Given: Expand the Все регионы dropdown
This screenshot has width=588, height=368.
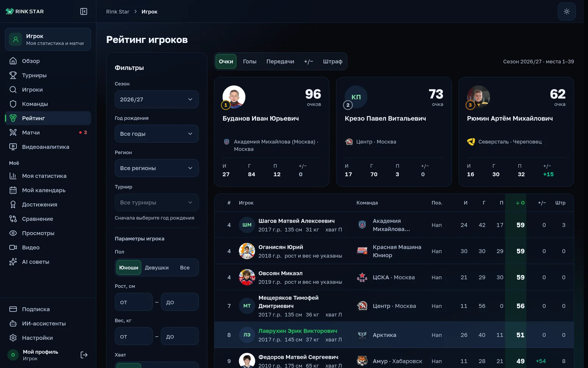Looking at the screenshot, I should 157,168.
